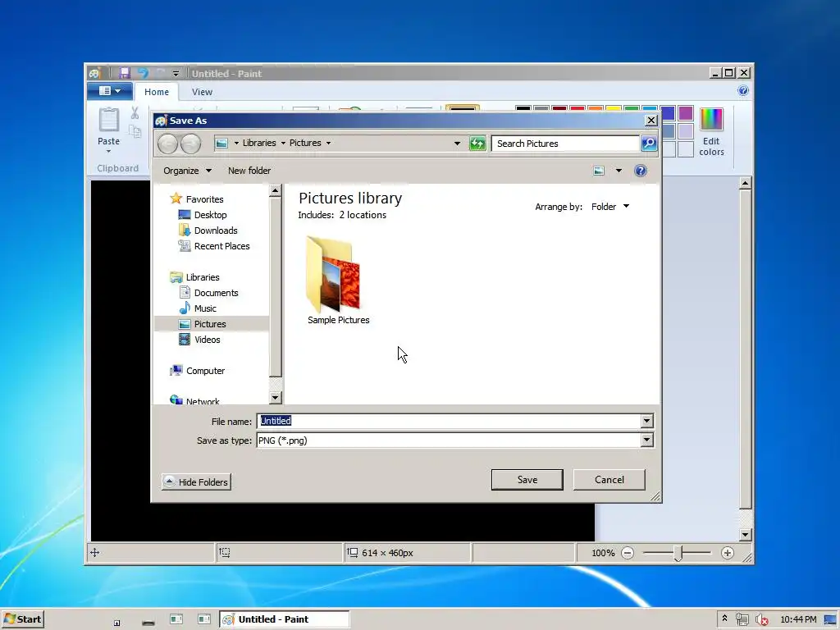Open the Save as type PNG dropdown
840x630 pixels.
click(646, 441)
